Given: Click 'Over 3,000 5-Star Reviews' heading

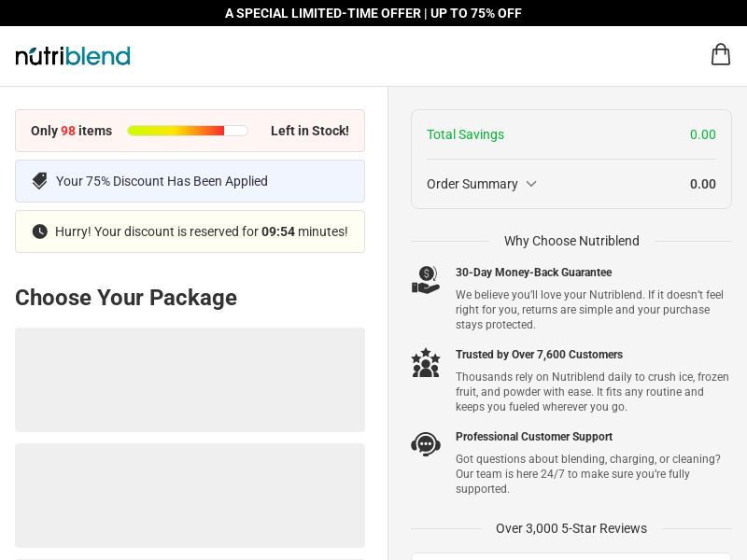Looking at the screenshot, I should pos(571,528).
